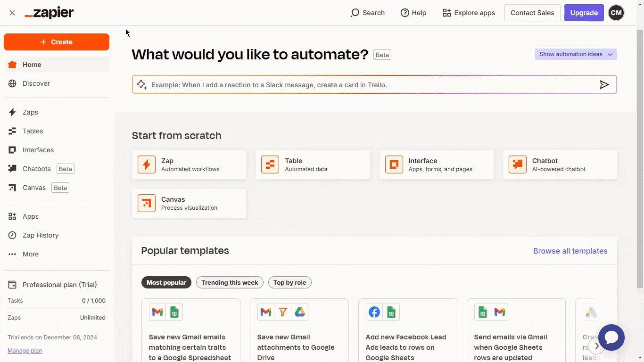This screenshot has width=644, height=362.
Task: Open Save new Gmail emails to Spreadsheet template
Action: pos(191,330)
